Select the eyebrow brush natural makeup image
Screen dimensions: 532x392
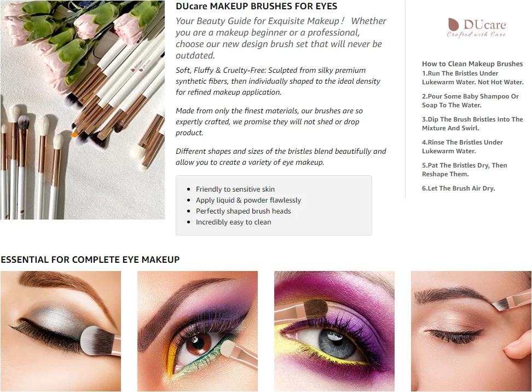click(471, 331)
